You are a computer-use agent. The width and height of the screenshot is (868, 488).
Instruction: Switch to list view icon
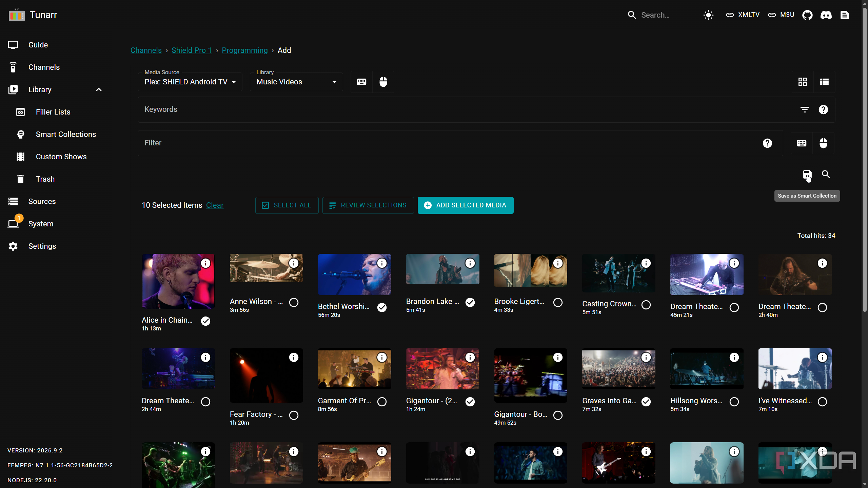(824, 82)
